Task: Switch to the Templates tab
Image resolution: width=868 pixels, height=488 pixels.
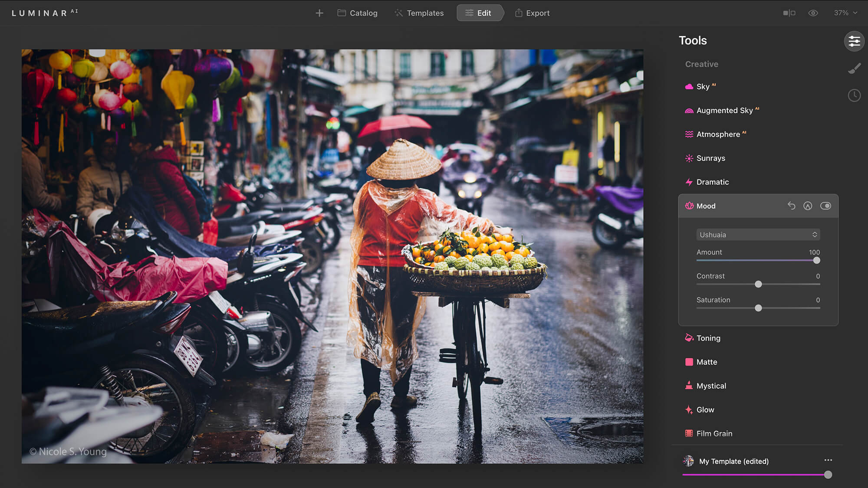Action: (419, 13)
